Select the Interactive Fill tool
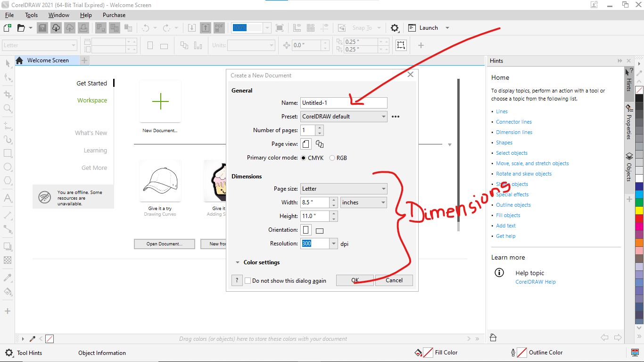 [x=8, y=291]
